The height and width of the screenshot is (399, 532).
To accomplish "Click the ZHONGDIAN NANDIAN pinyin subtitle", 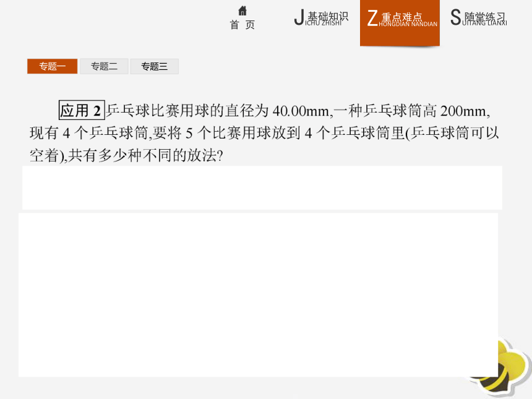I will (x=408, y=24).
